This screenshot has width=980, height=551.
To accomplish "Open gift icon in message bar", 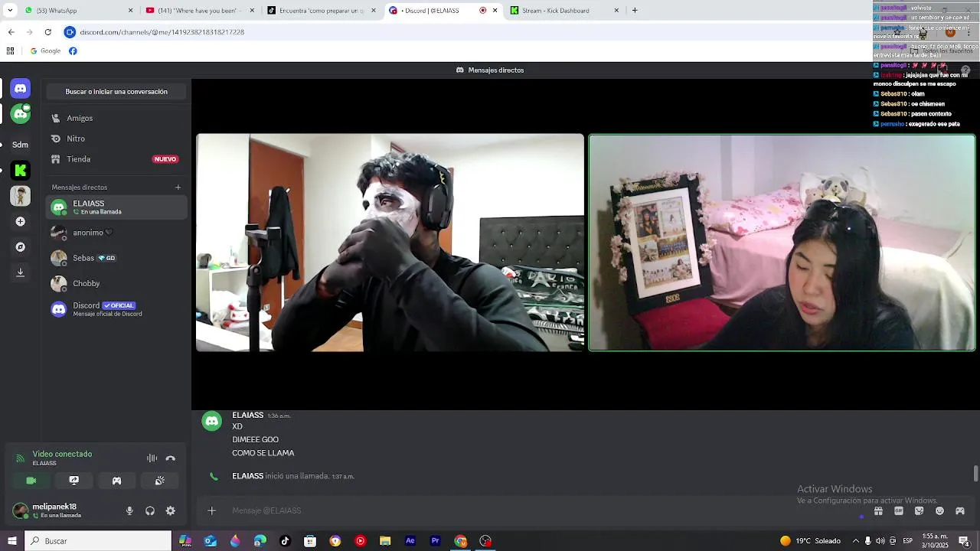I will click(x=878, y=511).
